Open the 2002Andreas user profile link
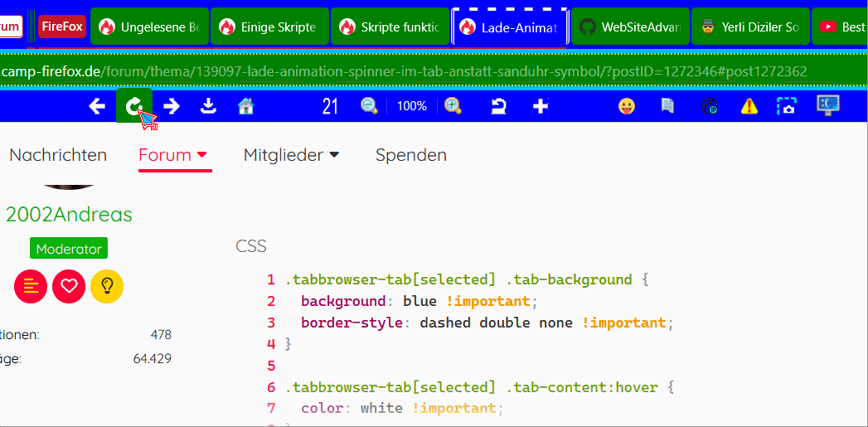This screenshot has width=868, height=427. point(69,215)
